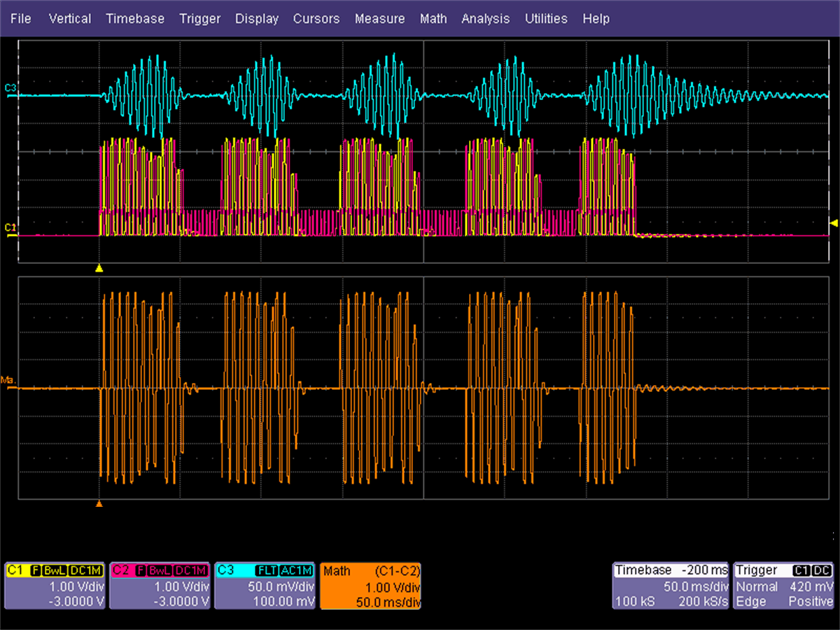Open the Trigger menu in menu bar
840x630 pixels.
(199, 19)
